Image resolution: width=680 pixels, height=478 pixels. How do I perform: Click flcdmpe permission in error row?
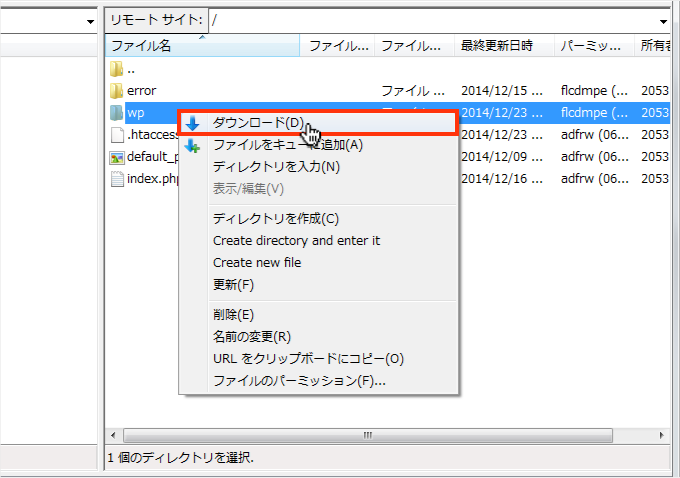click(594, 91)
